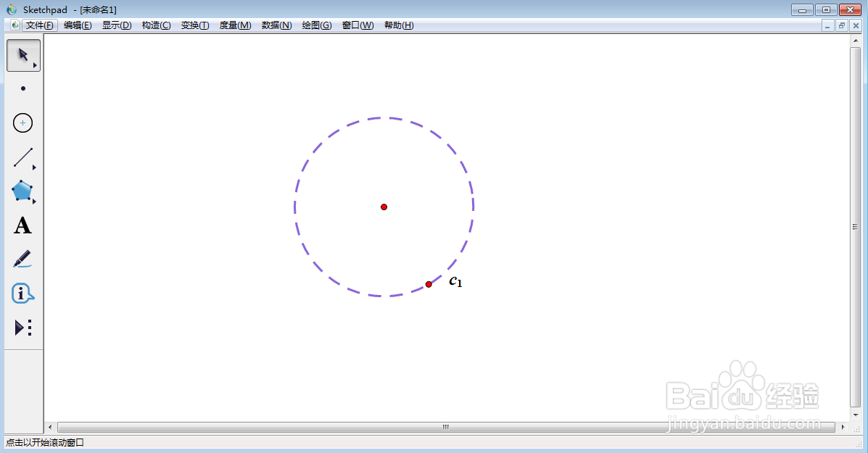The height and width of the screenshot is (453, 868).
Task: Open the 文件(F) menu
Action: (40, 25)
